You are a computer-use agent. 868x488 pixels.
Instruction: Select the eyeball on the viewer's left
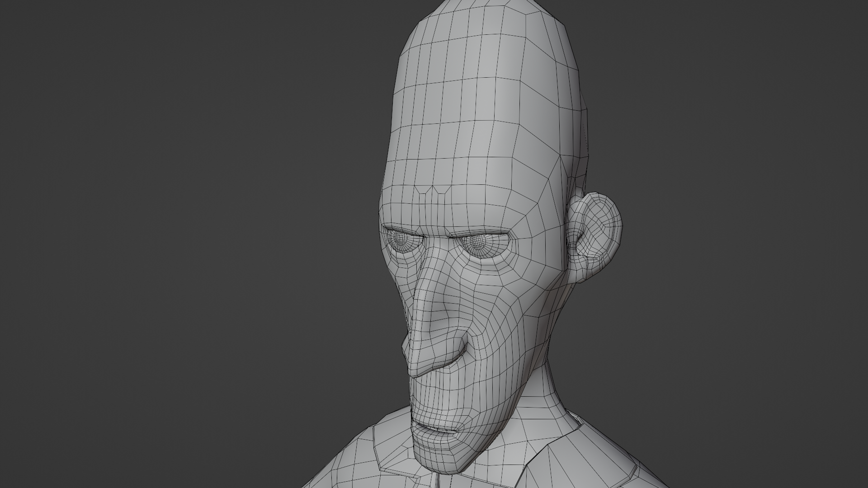point(401,239)
